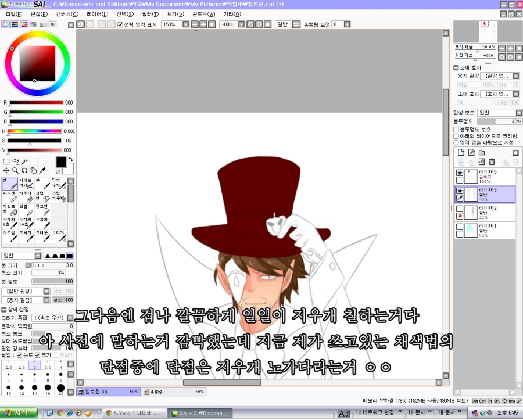The width and height of the screenshot is (523, 420).
Task: Switch to the 4.jpg document tab
Action: [174, 392]
